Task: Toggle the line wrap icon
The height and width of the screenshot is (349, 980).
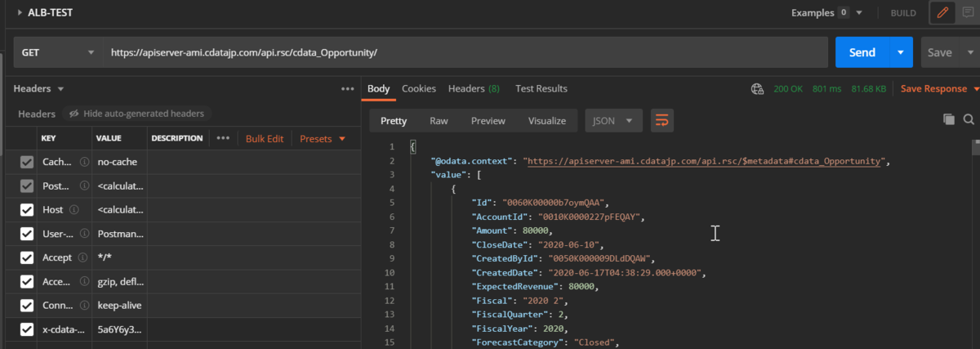Action: click(x=661, y=121)
